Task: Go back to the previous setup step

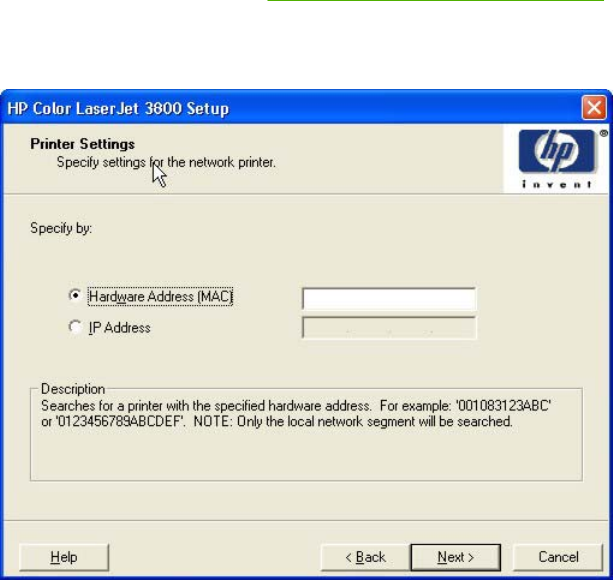Action: [x=366, y=557]
